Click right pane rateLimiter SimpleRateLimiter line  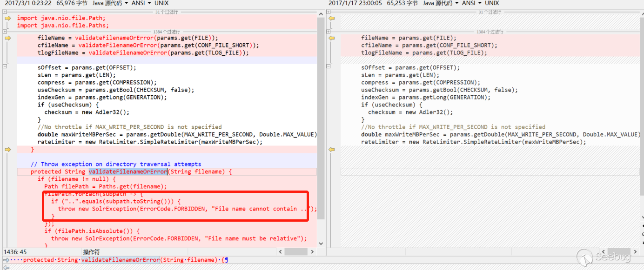[474, 142]
